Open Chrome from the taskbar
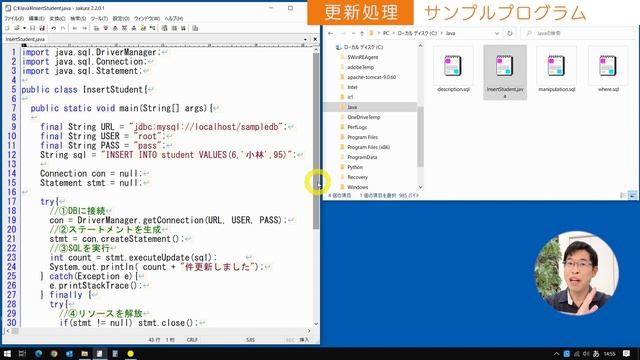This screenshot has height=360, width=640. coord(54,353)
